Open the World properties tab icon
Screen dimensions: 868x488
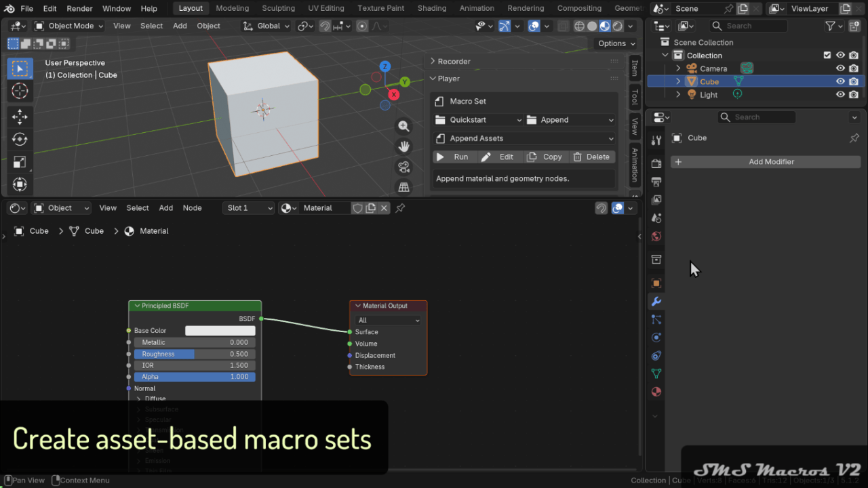pos(656,237)
